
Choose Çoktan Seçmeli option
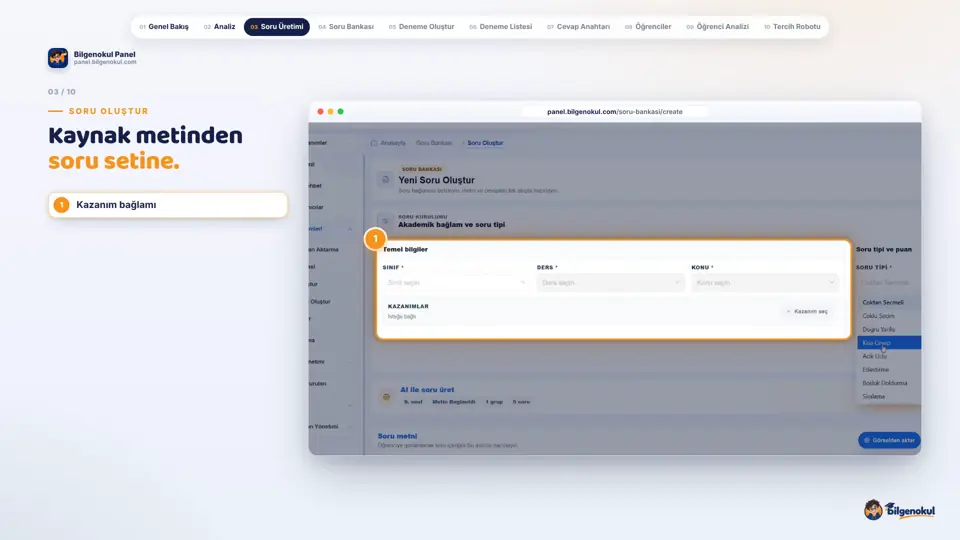889,302
